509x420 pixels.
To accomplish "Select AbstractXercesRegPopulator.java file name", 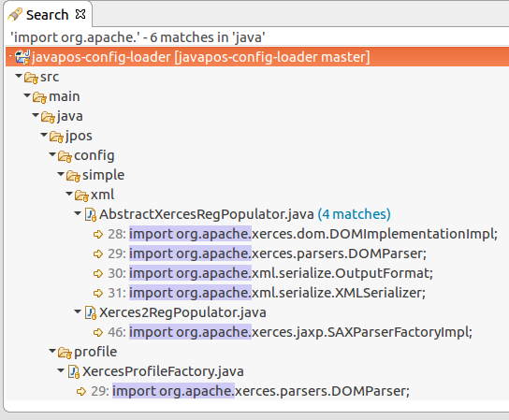I will (207, 214).
